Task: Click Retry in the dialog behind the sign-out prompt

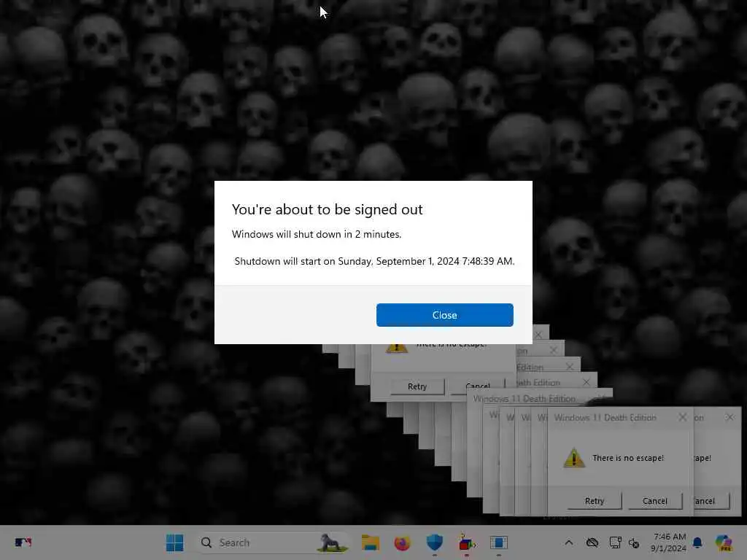Action: pyautogui.click(x=417, y=386)
